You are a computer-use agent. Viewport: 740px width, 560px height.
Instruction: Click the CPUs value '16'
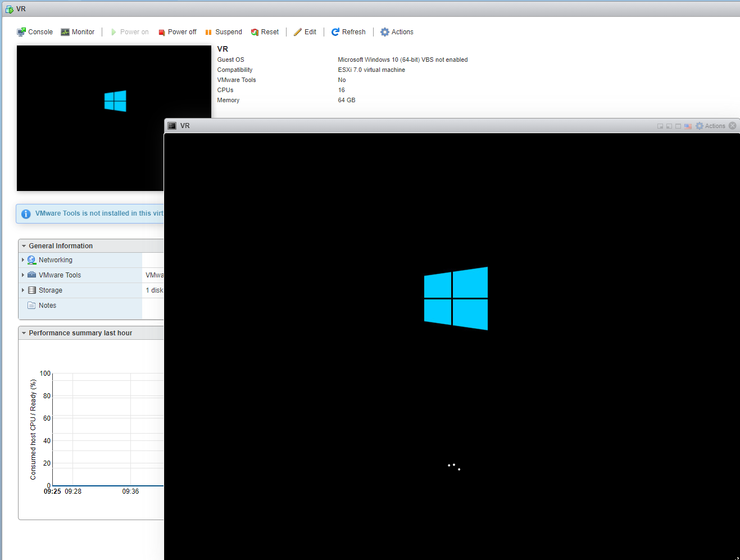pyautogui.click(x=342, y=90)
